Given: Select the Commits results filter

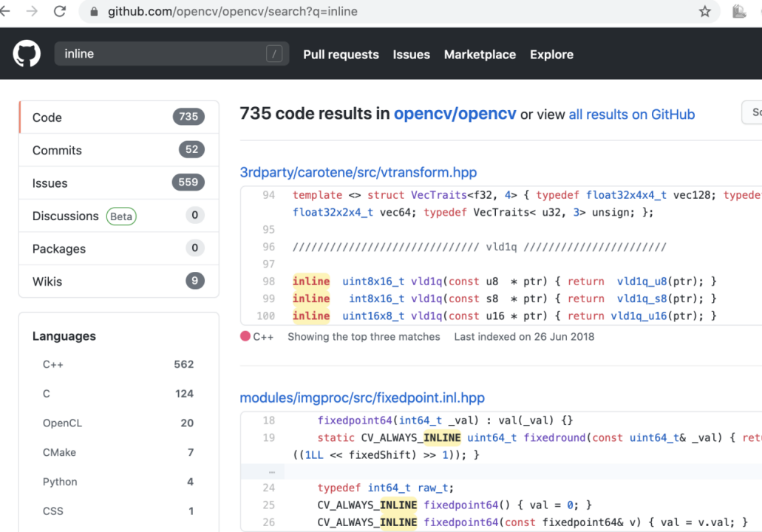Looking at the screenshot, I should [118, 150].
